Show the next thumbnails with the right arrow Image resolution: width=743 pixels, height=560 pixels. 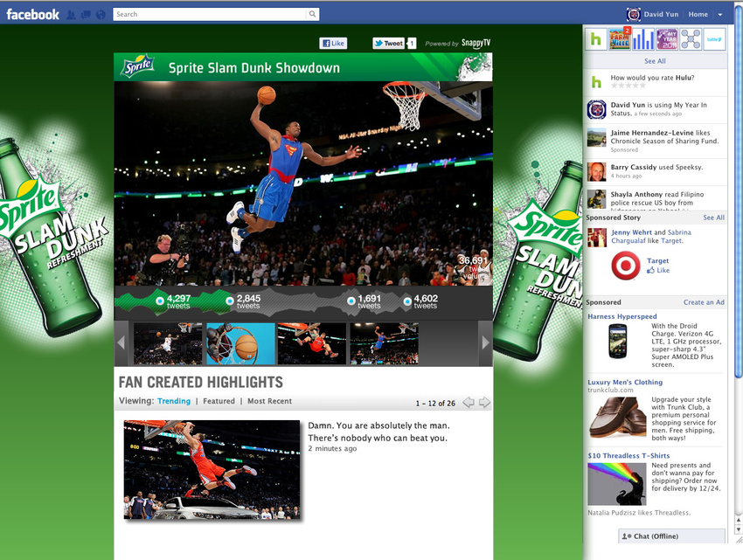(485, 343)
